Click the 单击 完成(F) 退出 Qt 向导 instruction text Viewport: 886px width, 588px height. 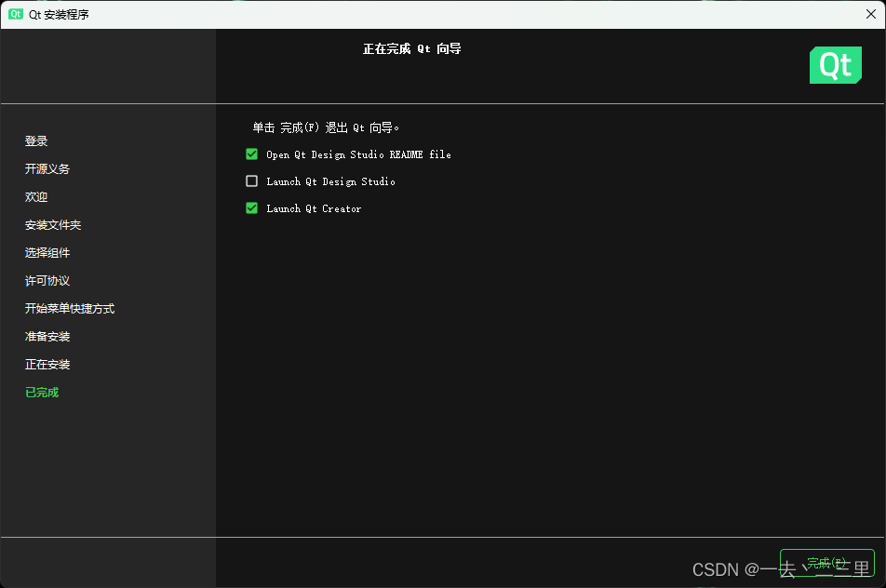click(x=326, y=127)
